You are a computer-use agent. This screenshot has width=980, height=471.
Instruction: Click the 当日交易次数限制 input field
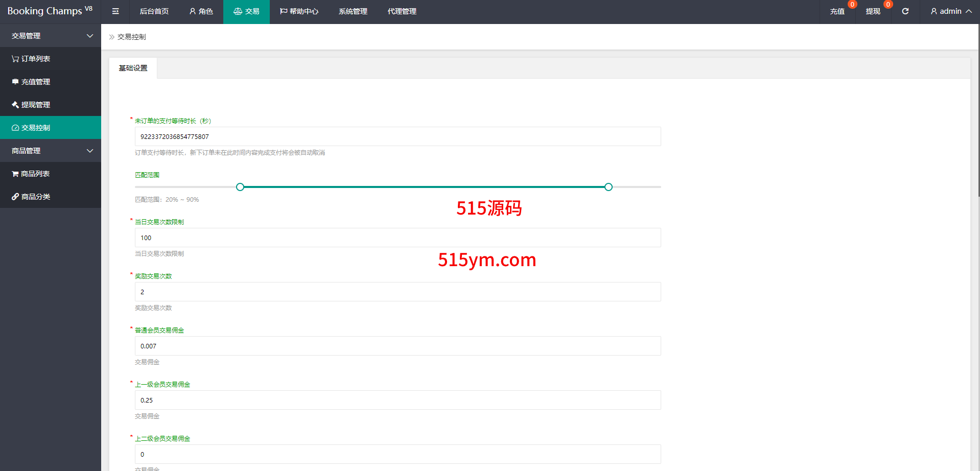398,238
